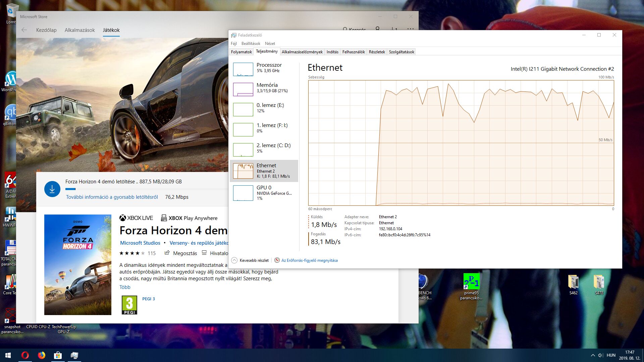Click the Forza Horizon 4 cover art
This screenshot has width=644, height=362.
click(78, 265)
